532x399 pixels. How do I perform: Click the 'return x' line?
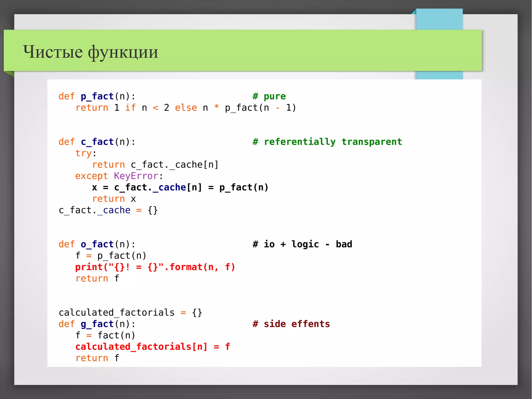point(114,199)
